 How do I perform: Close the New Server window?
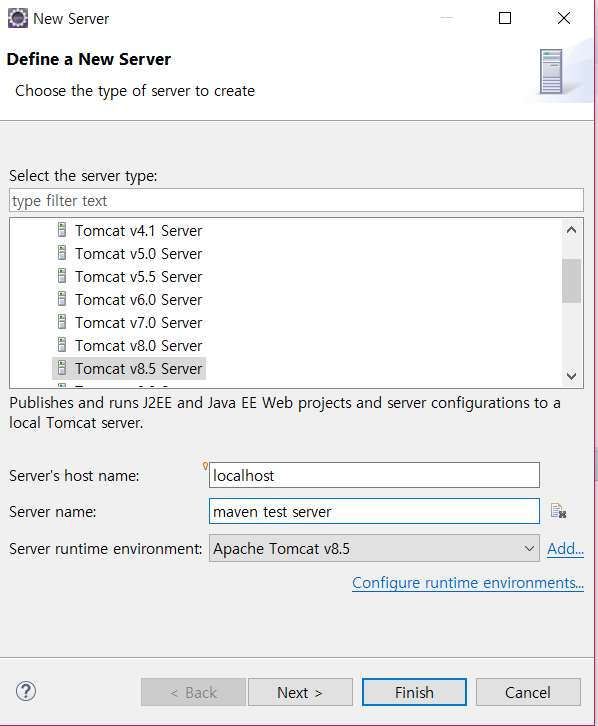[x=564, y=18]
